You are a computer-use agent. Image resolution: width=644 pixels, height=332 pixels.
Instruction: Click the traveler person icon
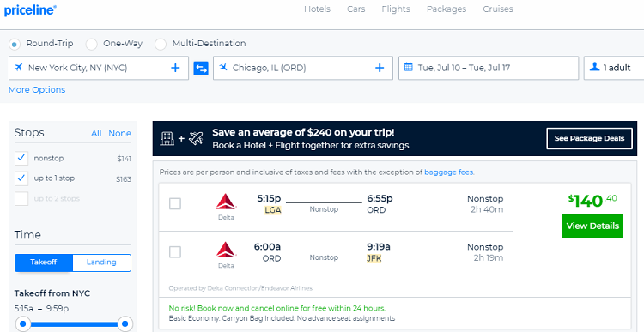point(594,66)
